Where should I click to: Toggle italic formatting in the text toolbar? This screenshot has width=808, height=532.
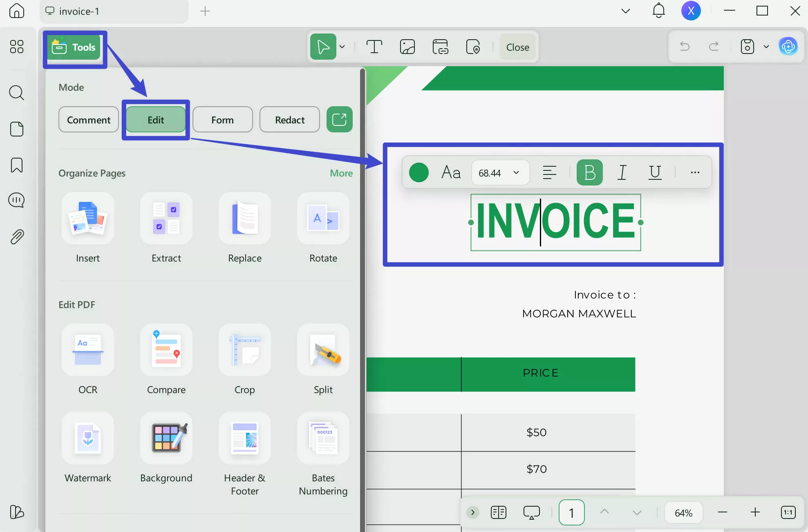(622, 172)
